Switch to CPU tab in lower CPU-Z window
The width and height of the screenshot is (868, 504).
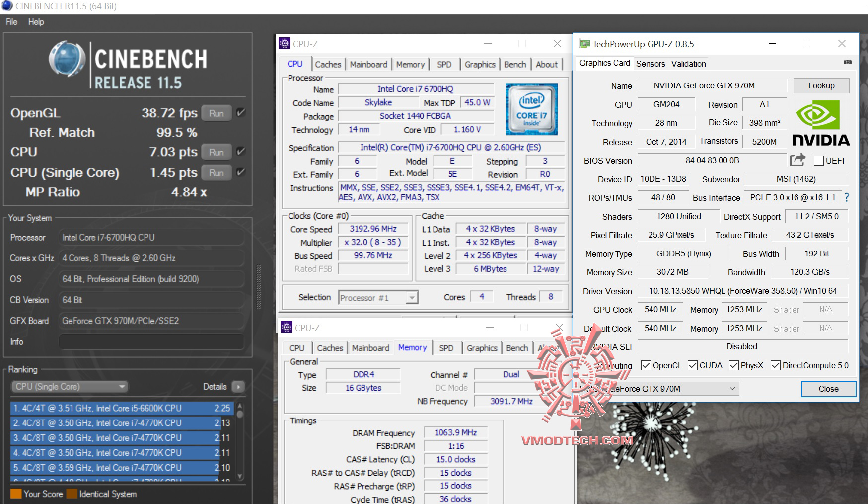297,348
